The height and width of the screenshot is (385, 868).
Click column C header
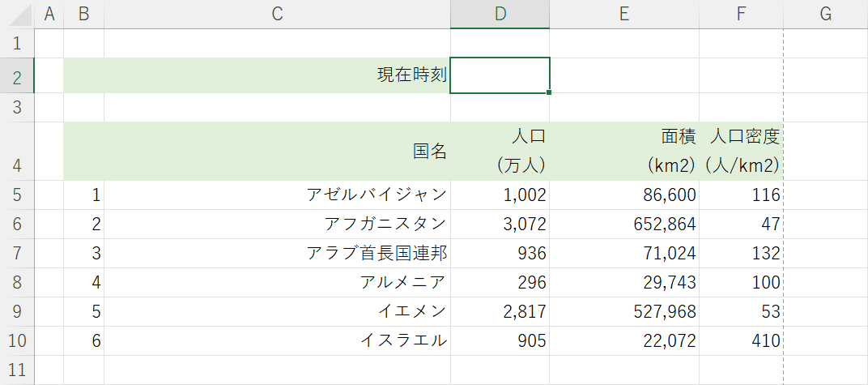pos(277,14)
